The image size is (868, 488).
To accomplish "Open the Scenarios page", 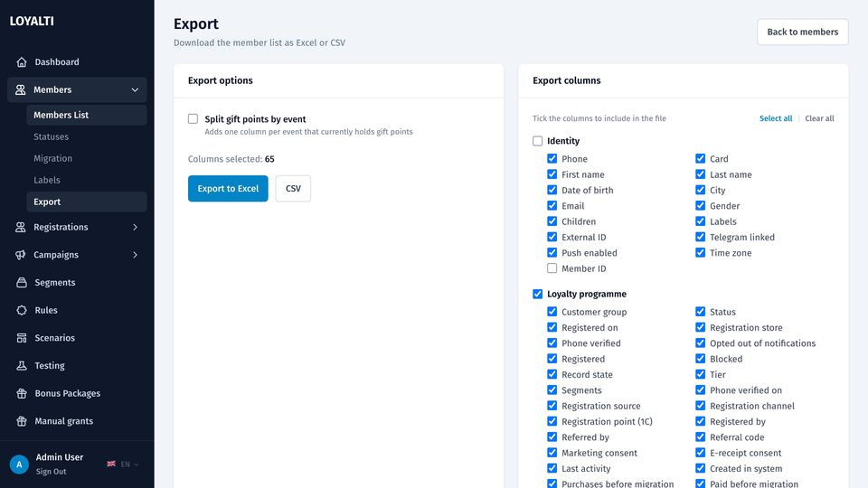I will [77, 337].
